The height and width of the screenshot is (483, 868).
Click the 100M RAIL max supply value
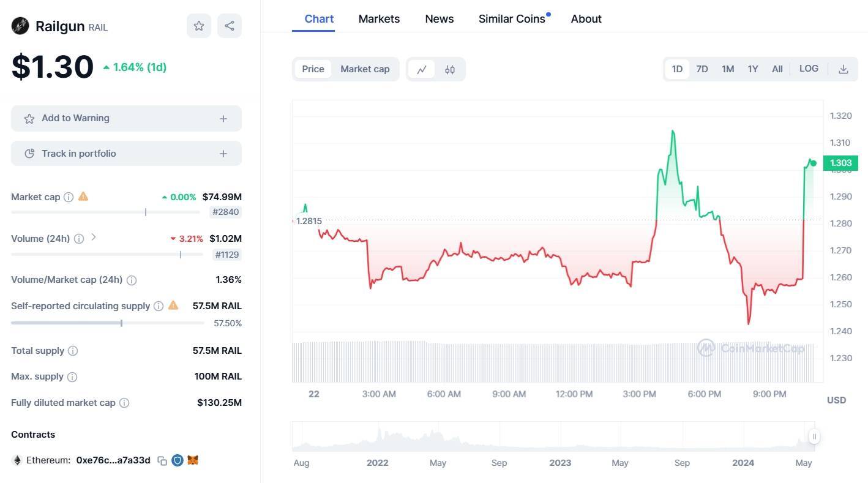[218, 376]
